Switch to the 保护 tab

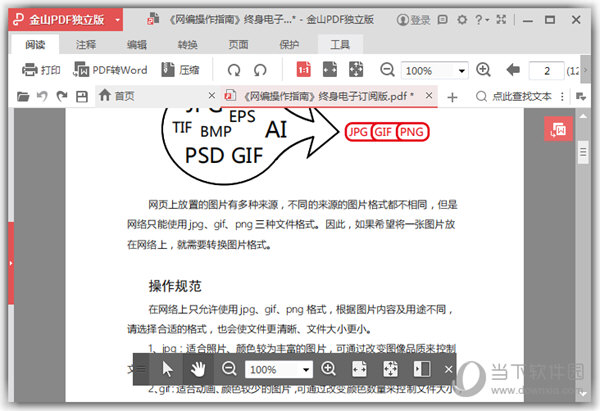289,45
